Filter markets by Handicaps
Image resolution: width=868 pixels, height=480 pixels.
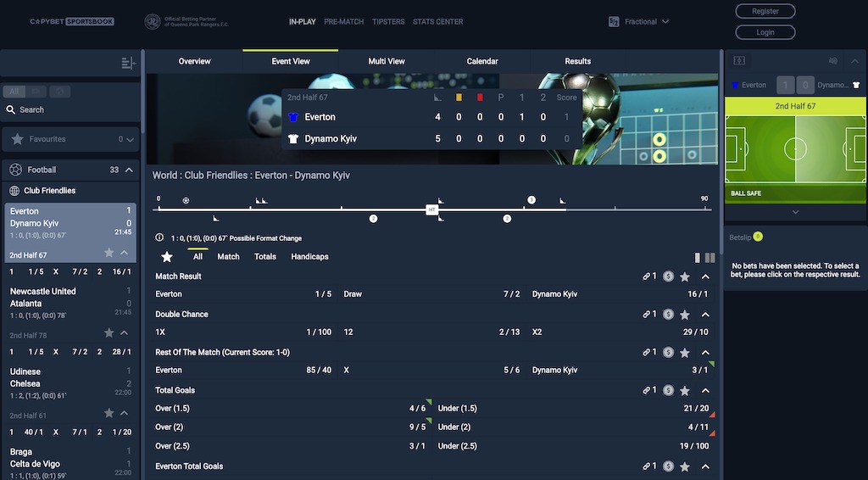point(309,256)
